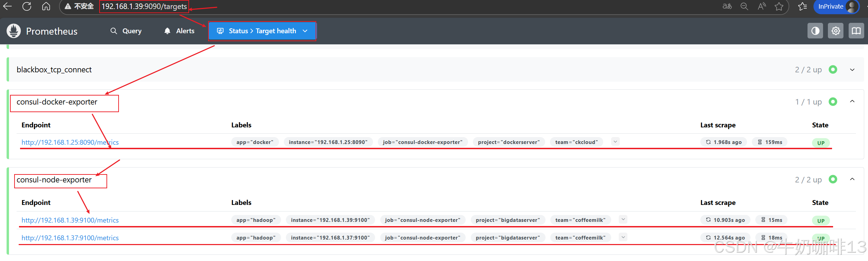Click the consul-docker-exporter pool name
The image size is (868, 261).
click(x=57, y=102)
